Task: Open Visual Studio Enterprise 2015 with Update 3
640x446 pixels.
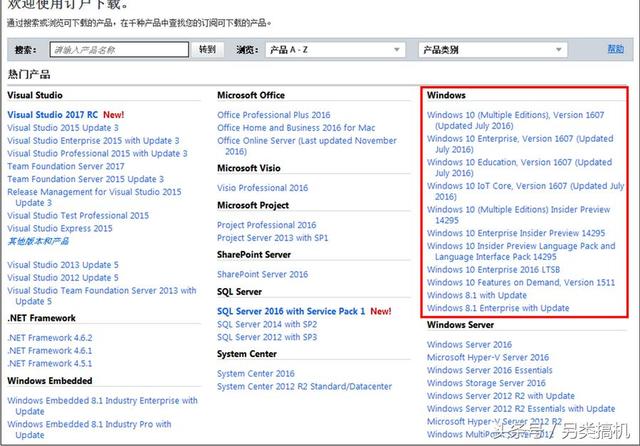Action: click(x=93, y=140)
